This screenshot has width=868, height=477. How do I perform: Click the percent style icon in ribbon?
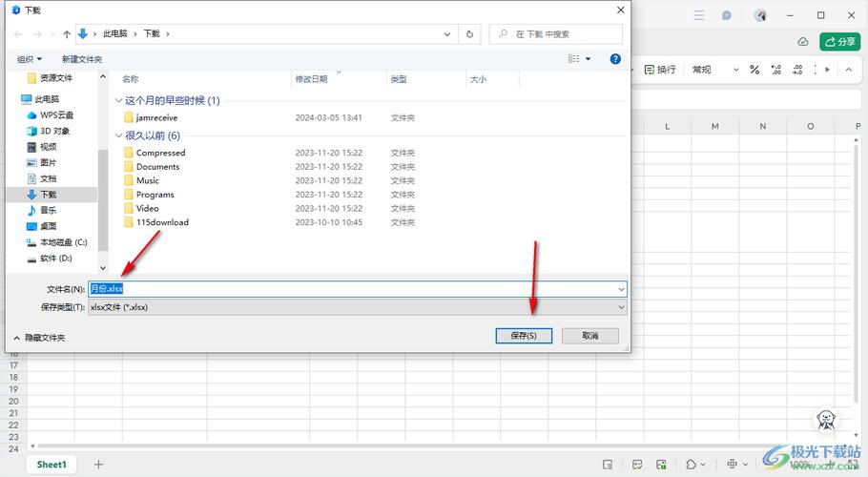(754, 70)
